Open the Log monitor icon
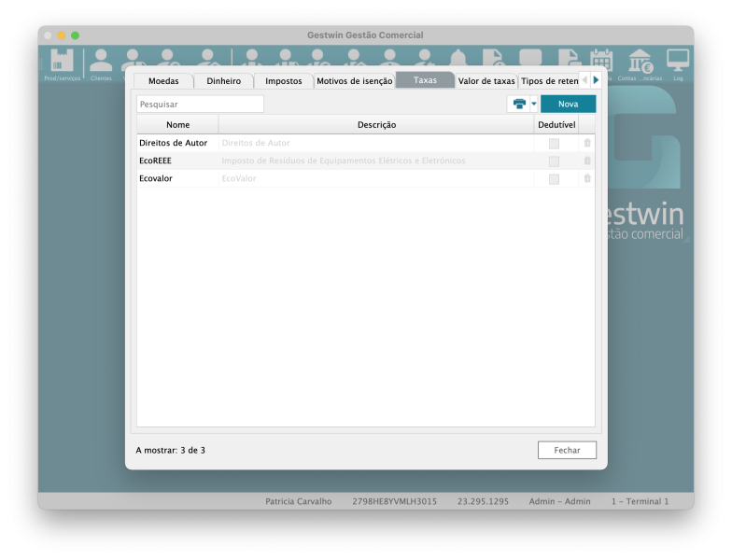The width and height of the screenshot is (732, 560). point(678,63)
